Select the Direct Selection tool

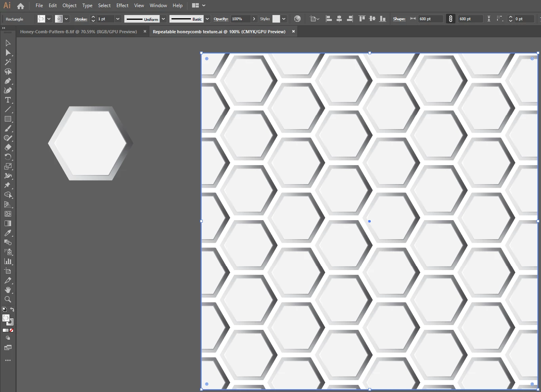coord(8,52)
